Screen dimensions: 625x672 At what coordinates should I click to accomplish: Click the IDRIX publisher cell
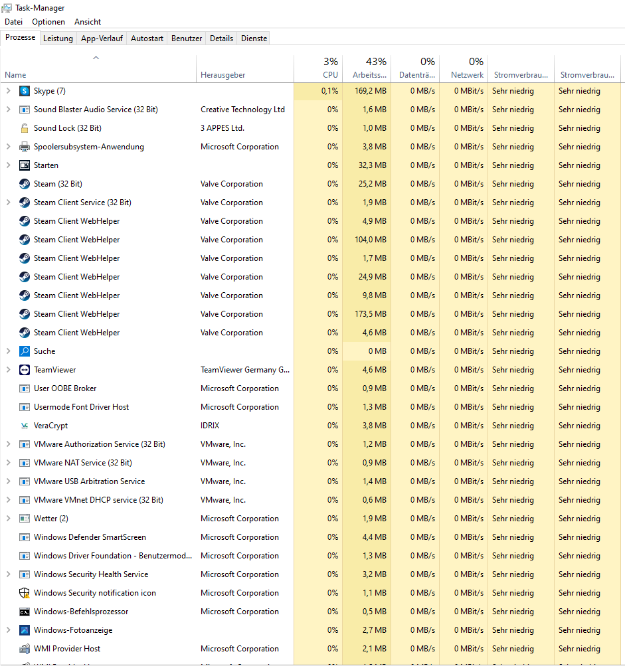(210, 426)
